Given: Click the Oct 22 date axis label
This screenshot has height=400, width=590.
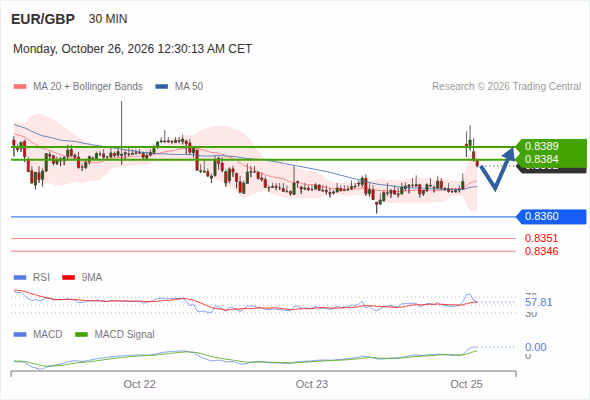Looking at the screenshot, I should [x=140, y=384].
